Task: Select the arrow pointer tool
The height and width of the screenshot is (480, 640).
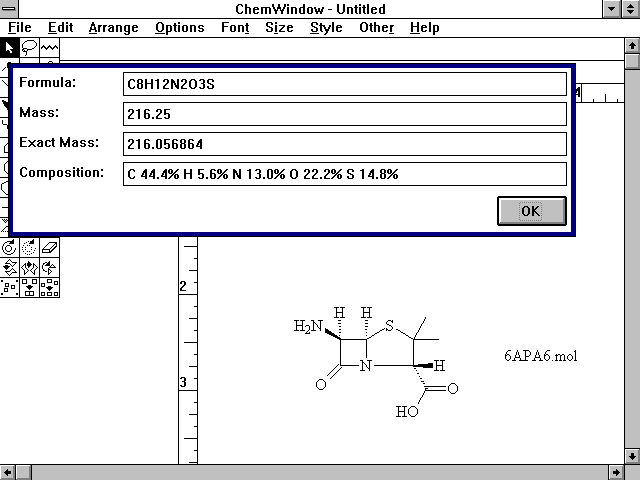Action: point(9,47)
